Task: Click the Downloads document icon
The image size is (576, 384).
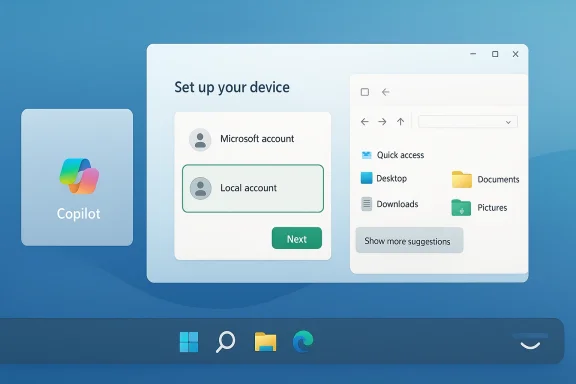Action: pos(367,204)
